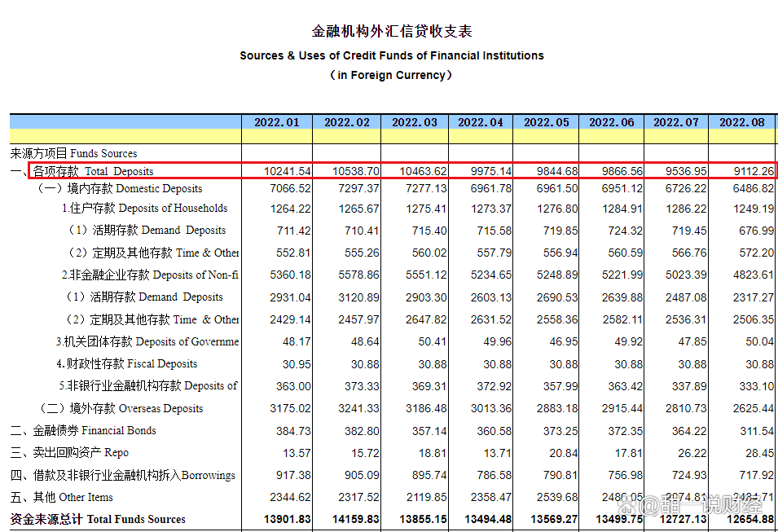778x532 pixels.
Task: Click Total Funds Sources value 13494.48
Action: point(488,519)
